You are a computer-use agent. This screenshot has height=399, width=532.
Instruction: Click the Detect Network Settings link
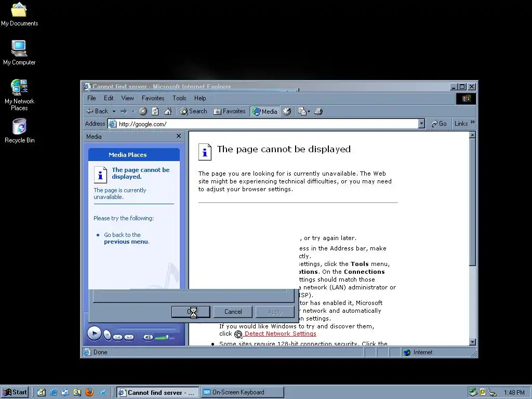tap(280, 334)
